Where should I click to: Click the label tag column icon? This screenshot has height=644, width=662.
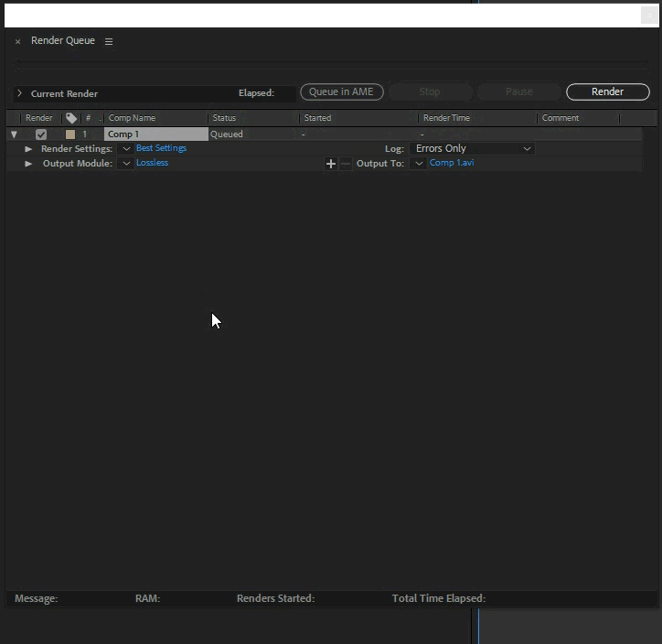(71, 118)
